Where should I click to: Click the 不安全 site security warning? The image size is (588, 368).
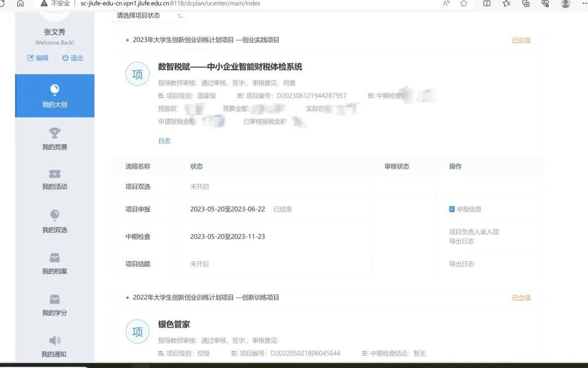tap(55, 3)
